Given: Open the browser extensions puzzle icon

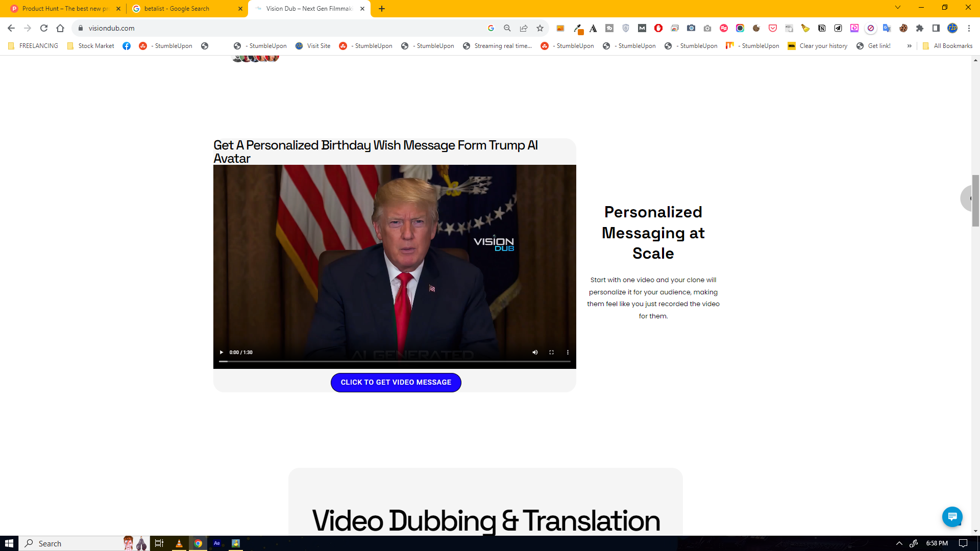Looking at the screenshot, I should 920,28.
